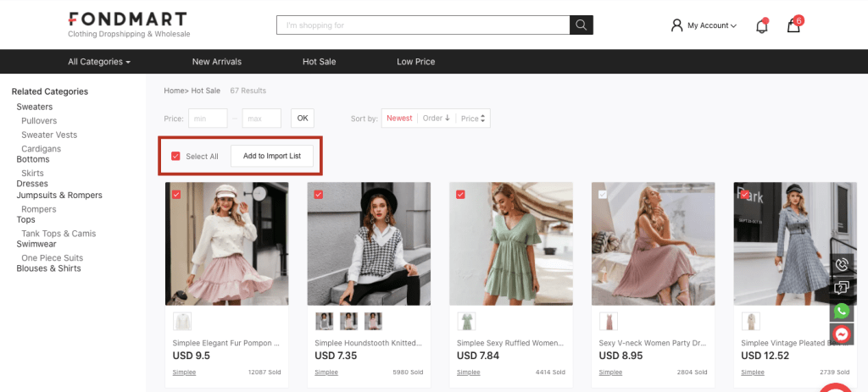Open the phone call contact icon
The height and width of the screenshot is (392, 868).
(x=842, y=264)
